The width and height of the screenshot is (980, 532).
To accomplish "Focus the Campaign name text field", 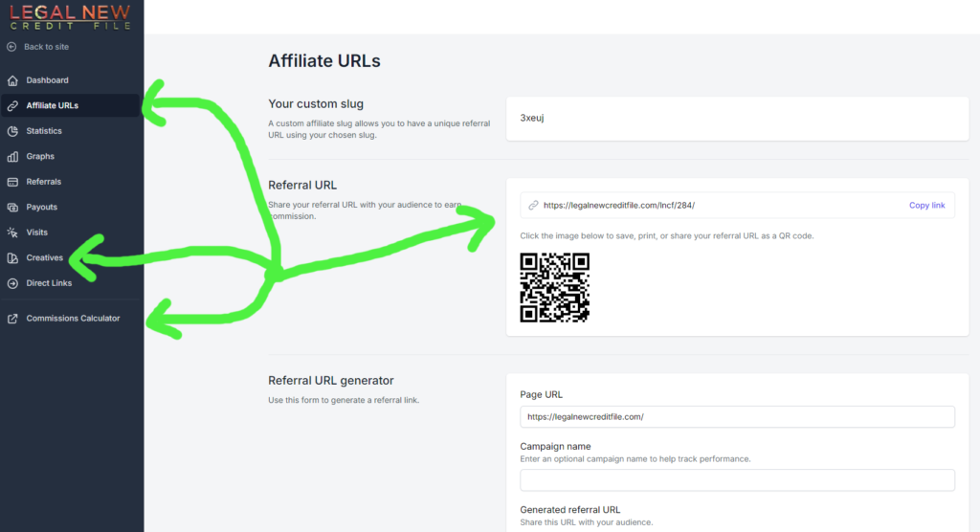I will tap(737, 480).
